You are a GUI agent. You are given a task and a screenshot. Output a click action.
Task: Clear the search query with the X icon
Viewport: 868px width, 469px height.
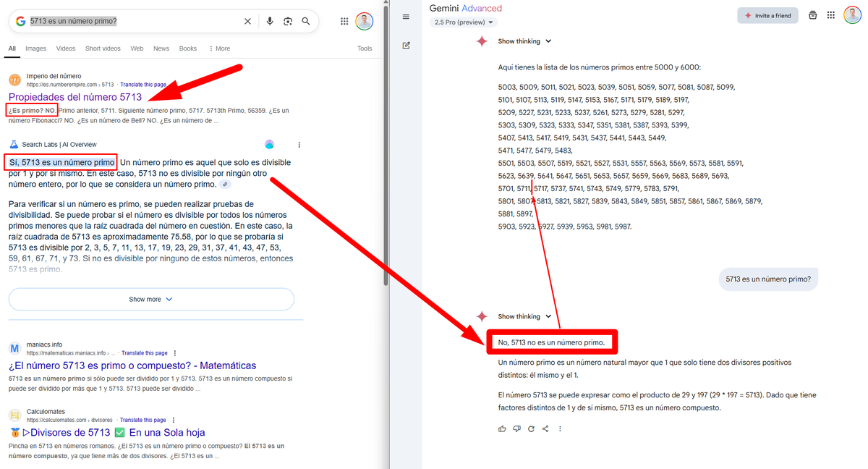click(x=247, y=21)
